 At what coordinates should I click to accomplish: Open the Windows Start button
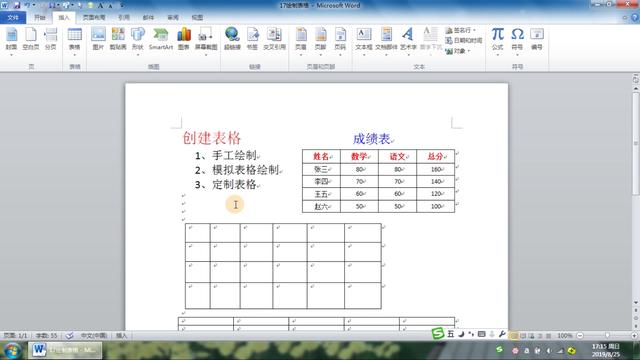coord(12,350)
